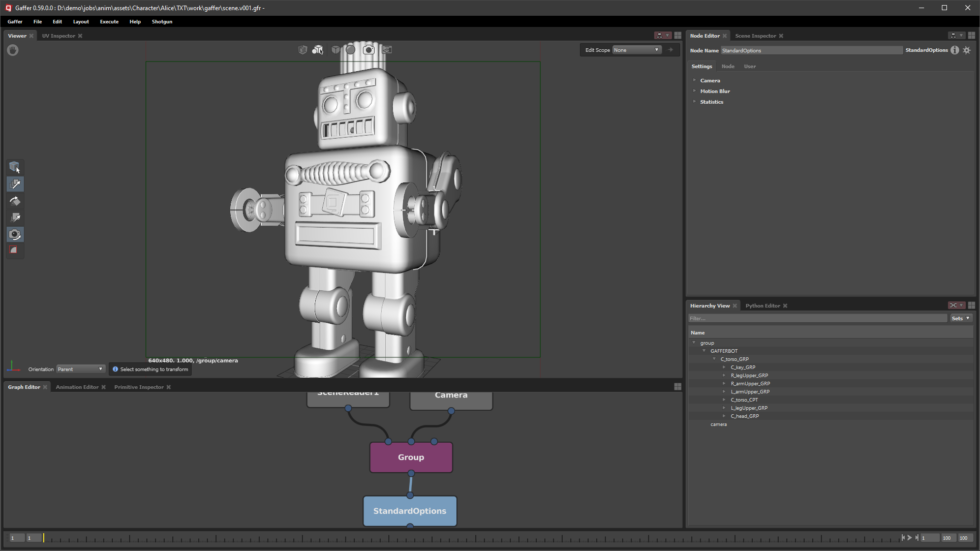Open node info icon beside StandardOptions

tap(955, 50)
